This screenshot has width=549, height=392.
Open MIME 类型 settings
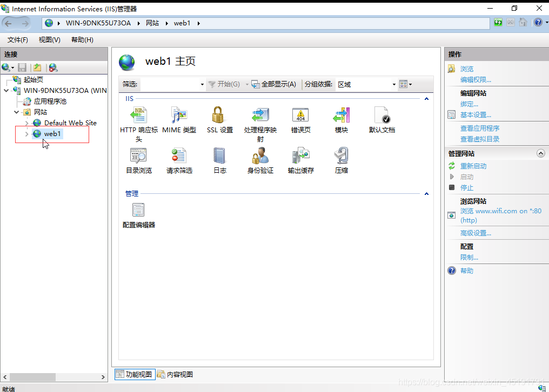coord(179,115)
